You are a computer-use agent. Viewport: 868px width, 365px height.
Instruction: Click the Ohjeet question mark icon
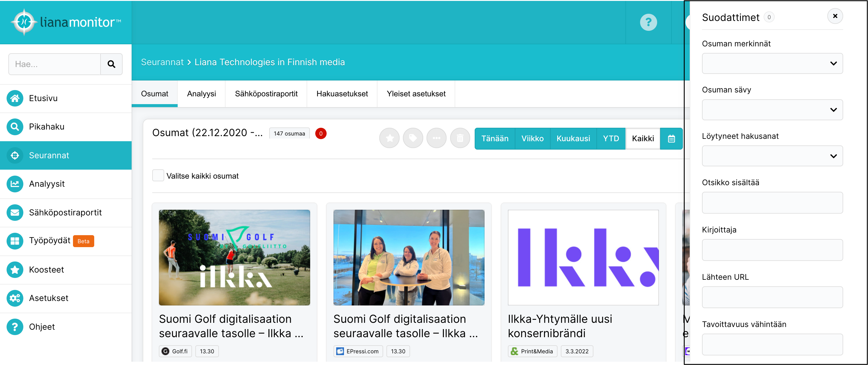click(15, 327)
